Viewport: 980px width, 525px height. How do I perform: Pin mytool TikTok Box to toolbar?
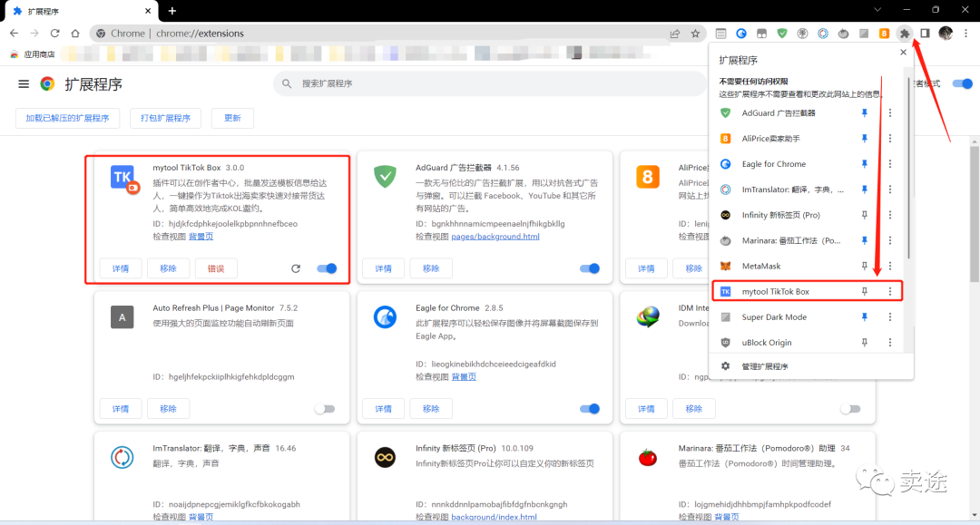(865, 292)
